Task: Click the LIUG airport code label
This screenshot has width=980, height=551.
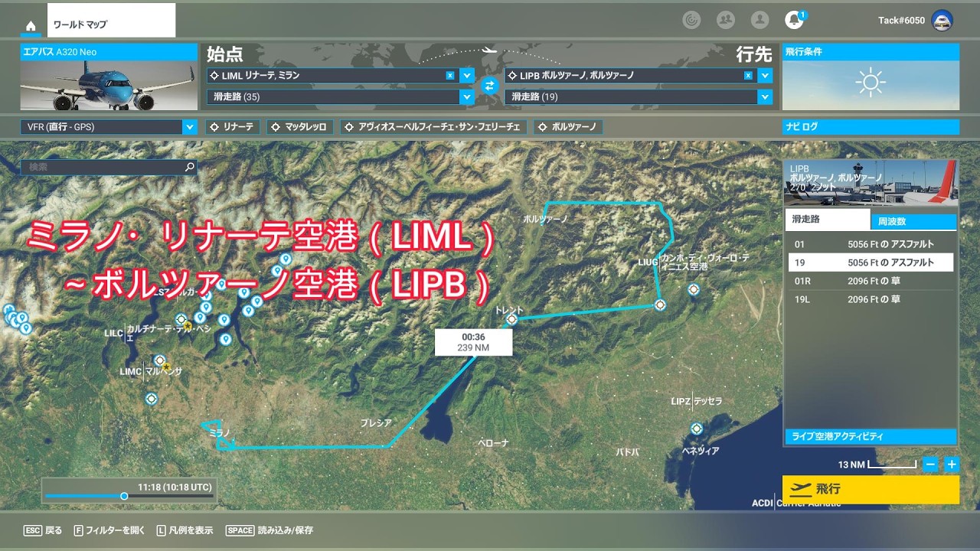Action: [648, 262]
